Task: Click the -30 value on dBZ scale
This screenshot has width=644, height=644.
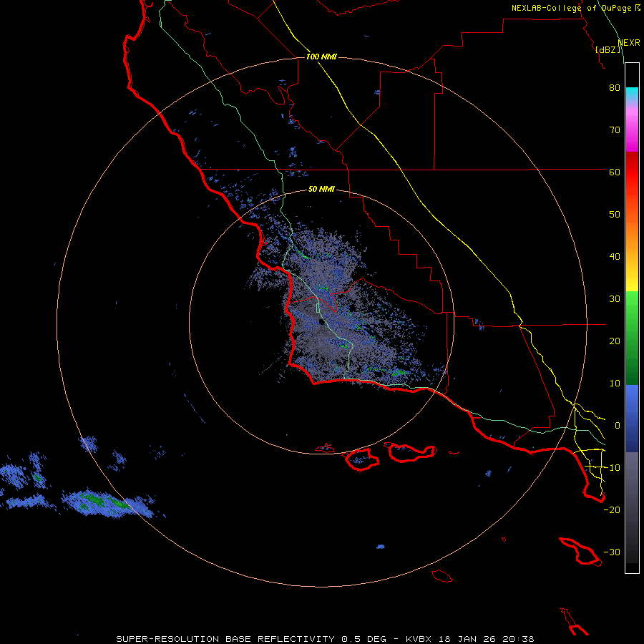Action: [x=612, y=552]
